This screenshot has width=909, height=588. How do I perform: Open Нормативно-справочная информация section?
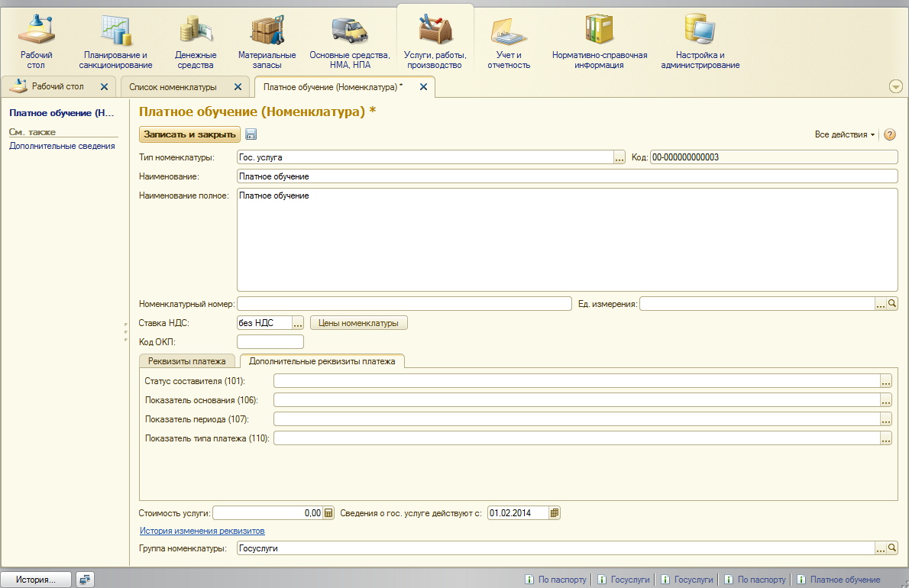click(600, 43)
